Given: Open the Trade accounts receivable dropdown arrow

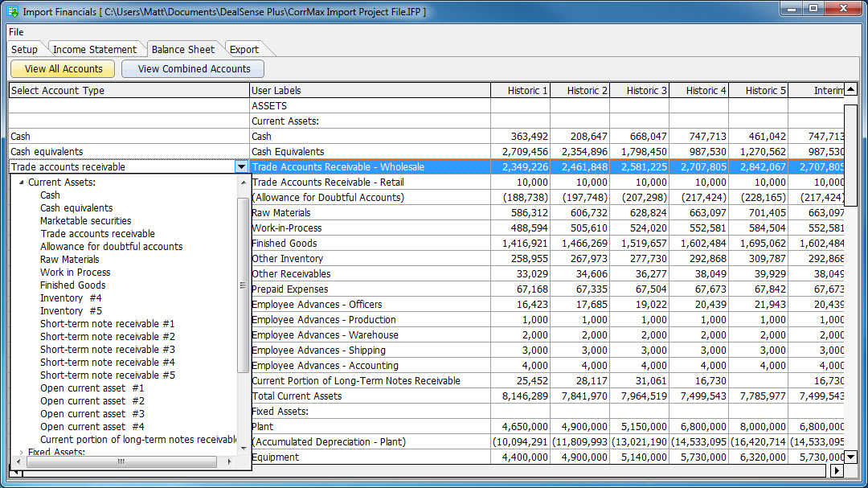Looking at the screenshot, I should pyautogui.click(x=242, y=166).
